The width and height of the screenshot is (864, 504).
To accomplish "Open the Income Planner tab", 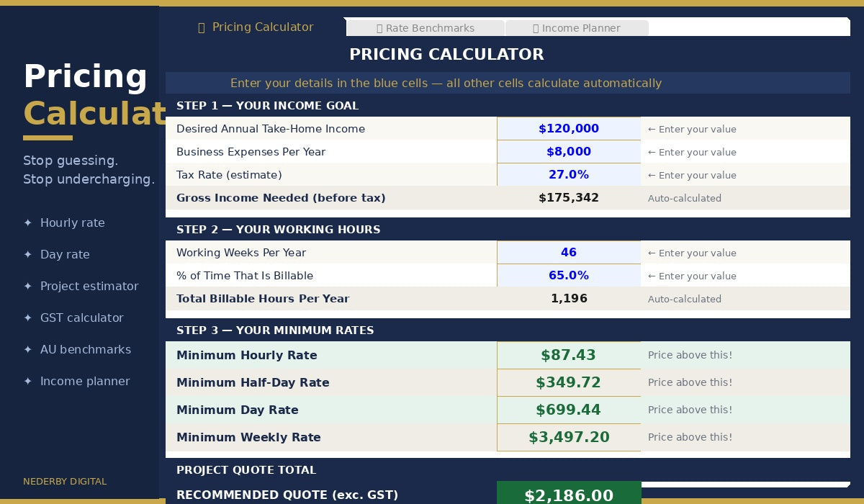I will click(x=577, y=28).
